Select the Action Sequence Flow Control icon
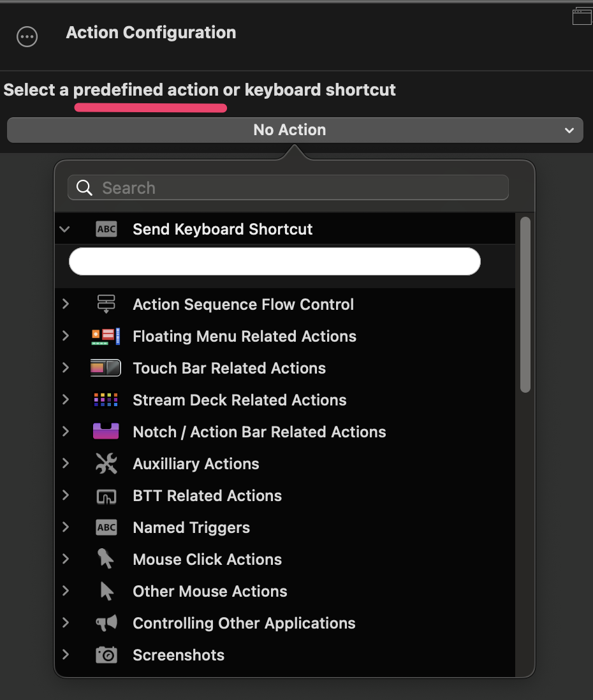 click(x=105, y=304)
